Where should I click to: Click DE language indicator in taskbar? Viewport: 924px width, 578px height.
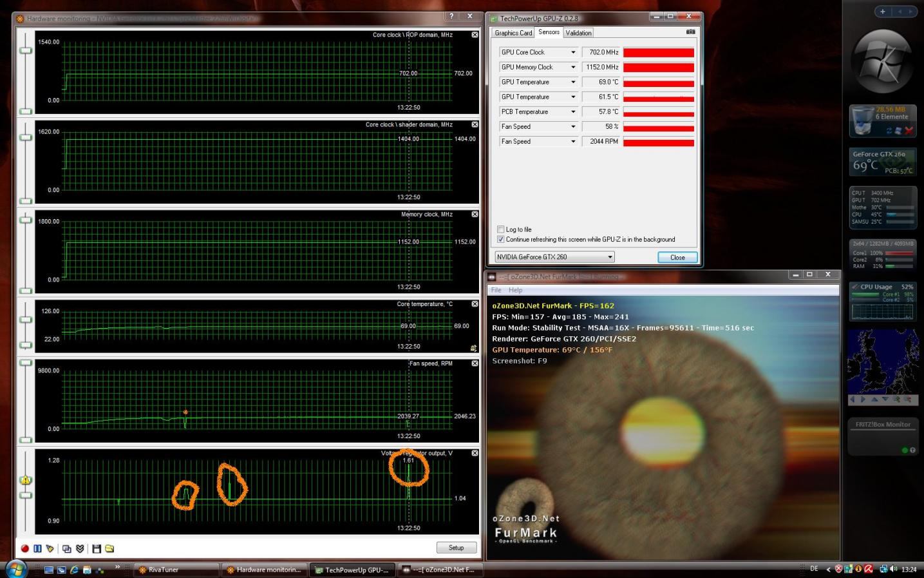click(814, 569)
